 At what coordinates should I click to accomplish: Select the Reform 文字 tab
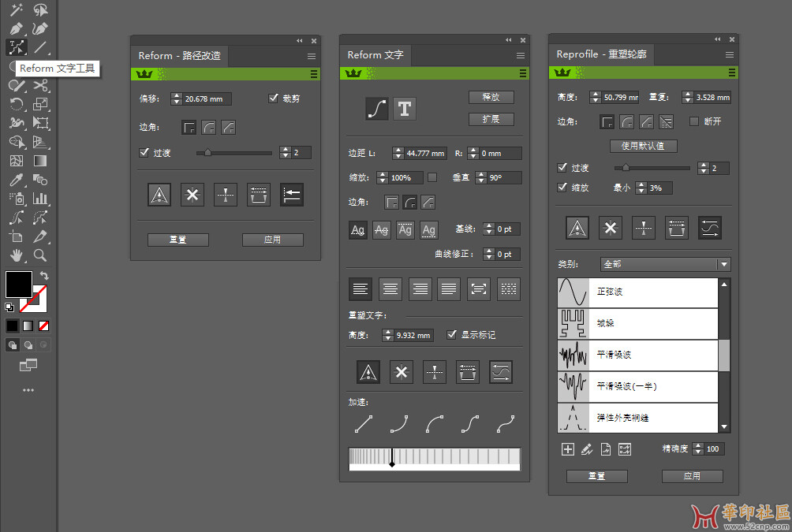pyautogui.click(x=375, y=54)
